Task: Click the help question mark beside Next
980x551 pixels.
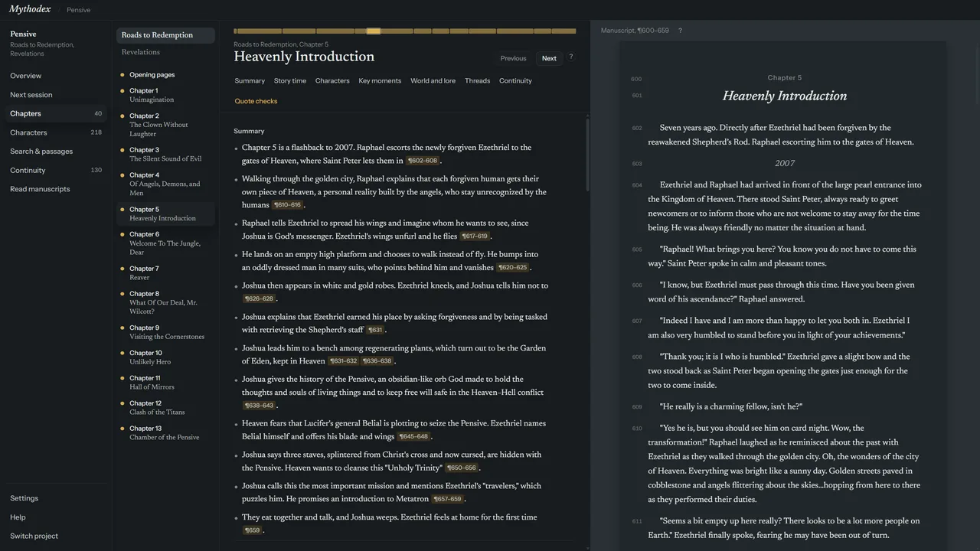Action: tap(570, 57)
